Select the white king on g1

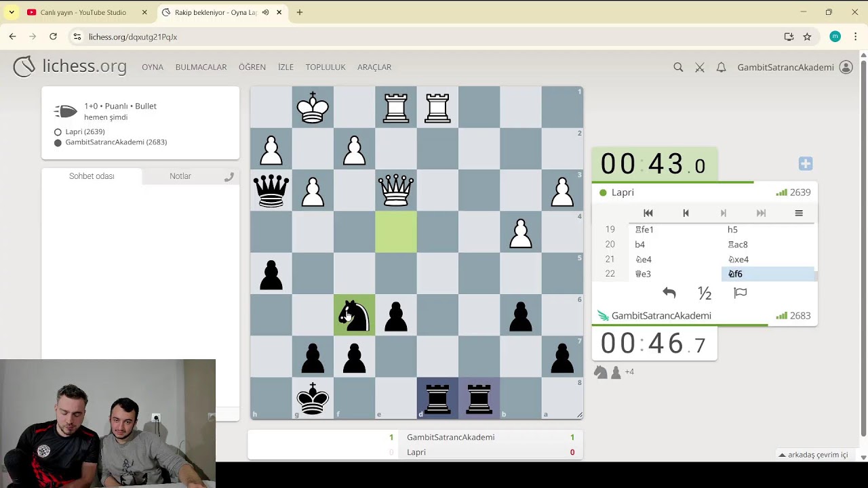coord(313,107)
